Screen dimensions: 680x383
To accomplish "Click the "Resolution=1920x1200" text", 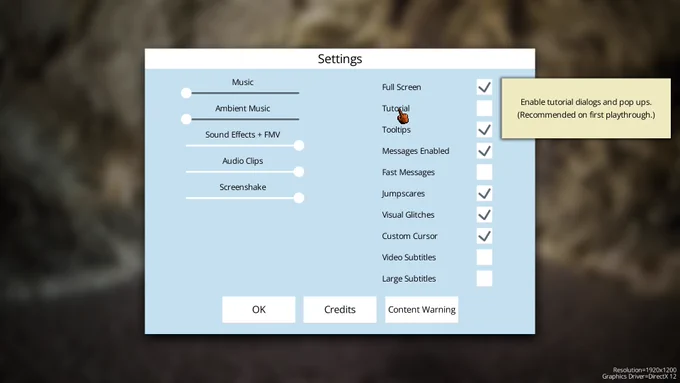I will point(644,370).
